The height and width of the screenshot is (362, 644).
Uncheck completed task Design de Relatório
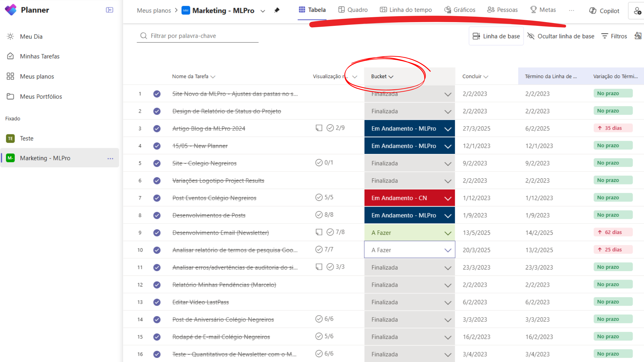pyautogui.click(x=157, y=111)
